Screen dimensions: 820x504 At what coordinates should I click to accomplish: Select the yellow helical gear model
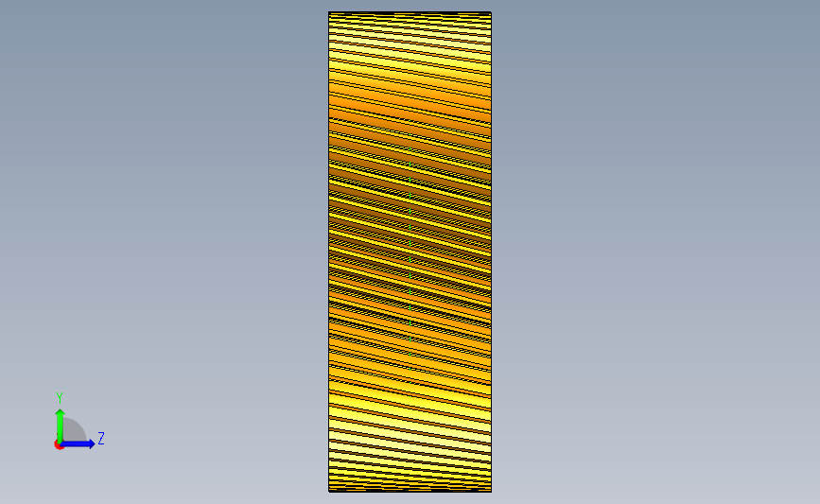click(x=410, y=252)
